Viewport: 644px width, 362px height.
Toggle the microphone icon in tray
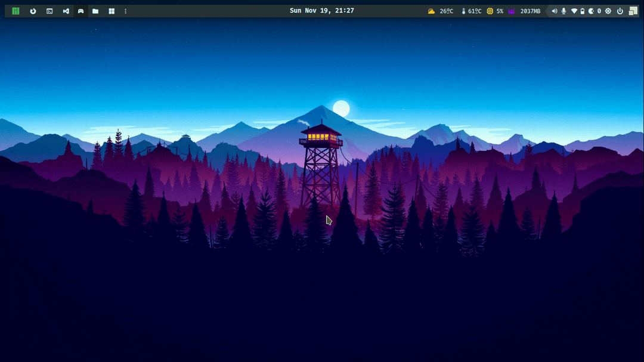coord(563,11)
